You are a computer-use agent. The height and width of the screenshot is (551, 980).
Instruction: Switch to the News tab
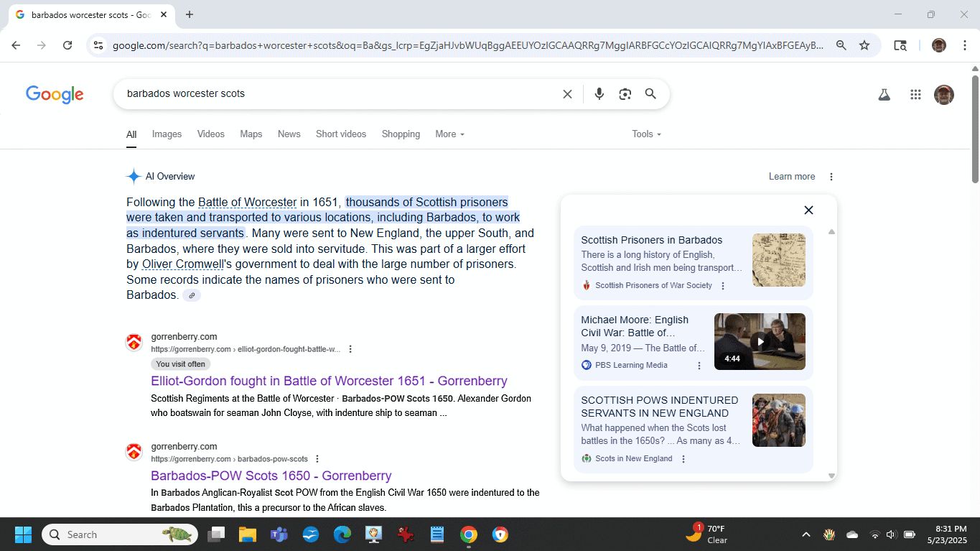tap(289, 134)
